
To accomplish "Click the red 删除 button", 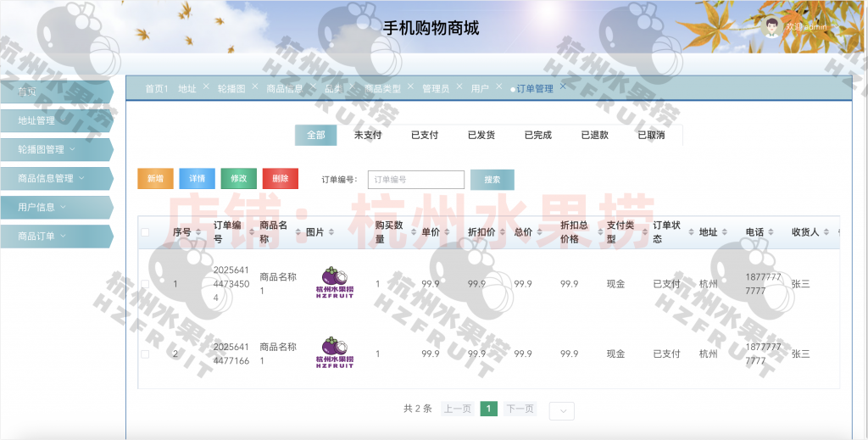I will tap(281, 178).
